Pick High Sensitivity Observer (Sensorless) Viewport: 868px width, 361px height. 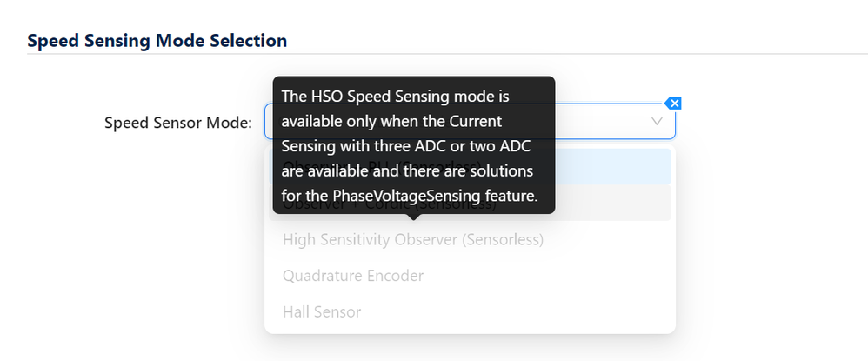click(x=413, y=240)
